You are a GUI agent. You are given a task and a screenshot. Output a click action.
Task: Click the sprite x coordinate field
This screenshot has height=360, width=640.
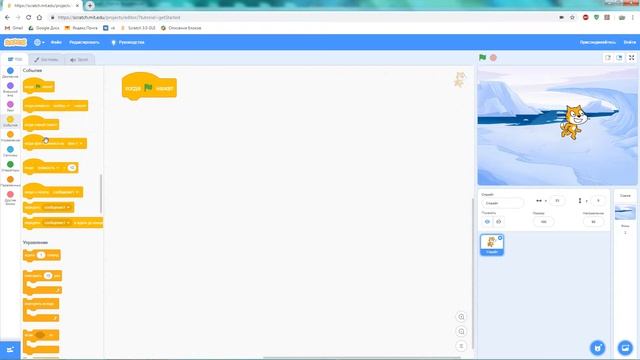pos(557,201)
